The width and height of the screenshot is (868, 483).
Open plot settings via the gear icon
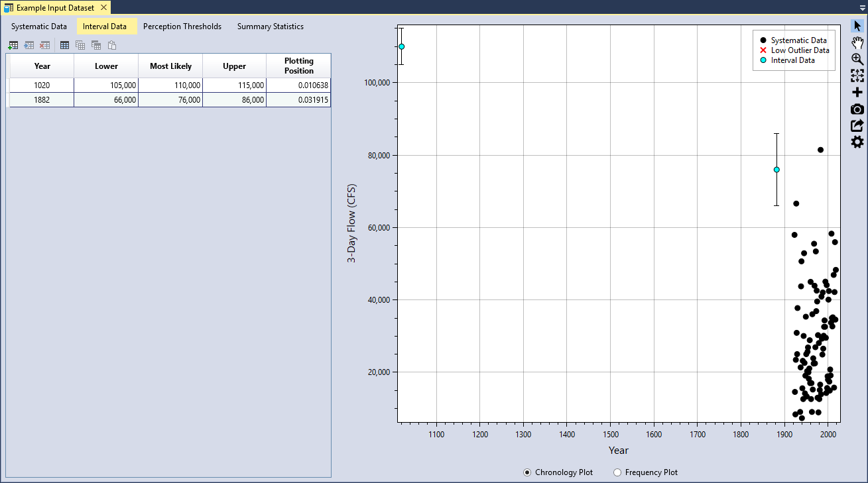coord(857,141)
